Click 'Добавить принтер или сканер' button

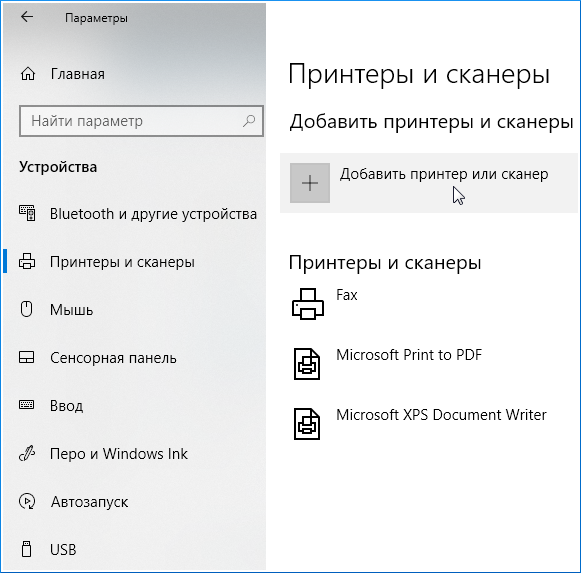[429, 183]
